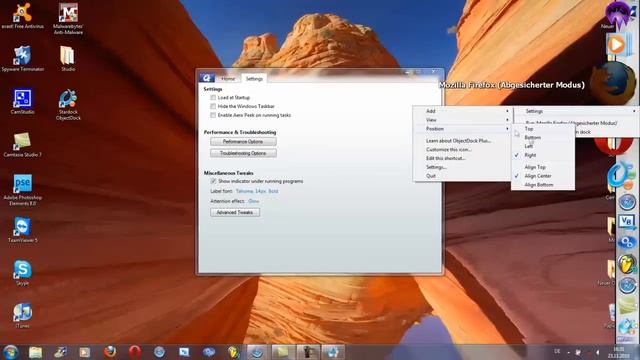
Task: Select the iTunes desktop shortcut
Action: coord(22,316)
